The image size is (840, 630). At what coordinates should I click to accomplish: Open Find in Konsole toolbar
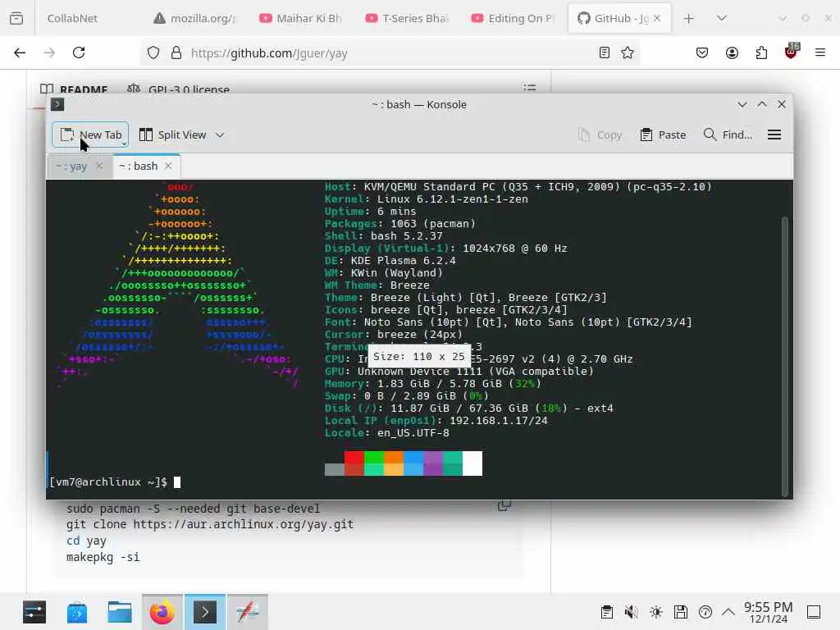tap(728, 135)
